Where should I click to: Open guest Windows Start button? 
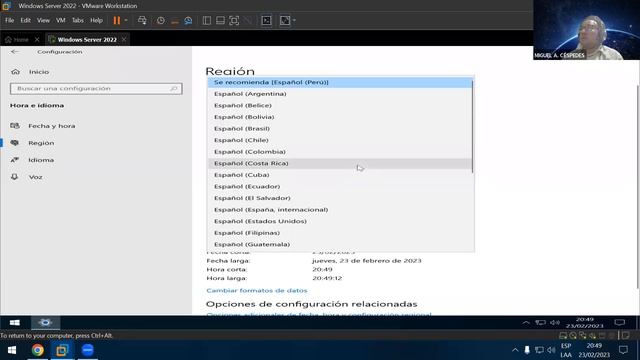pyautogui.click(x=15, y=322)
